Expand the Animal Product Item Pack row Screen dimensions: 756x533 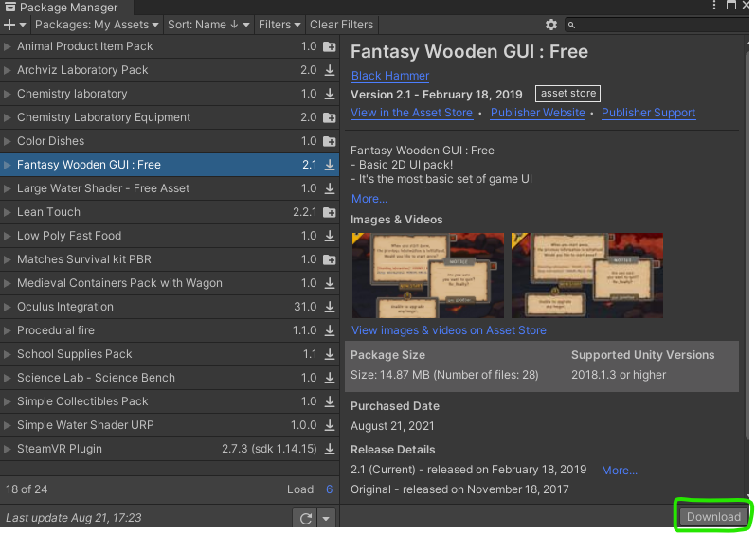tap(8, 46)
